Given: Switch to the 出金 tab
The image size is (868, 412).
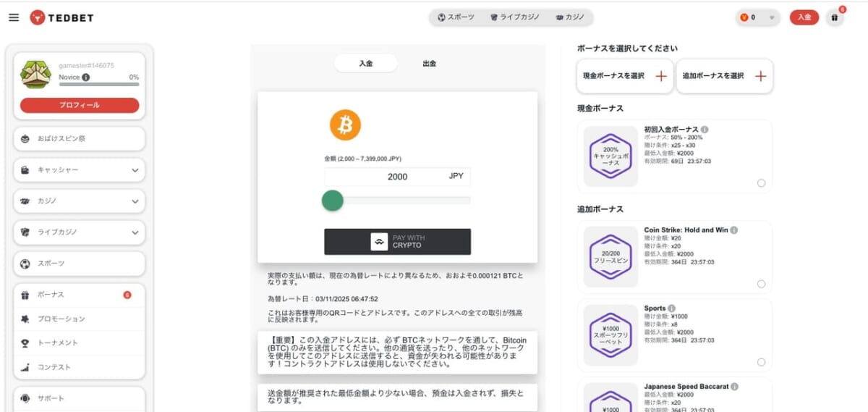Looking at the screenshot, I should pos(429,63).
